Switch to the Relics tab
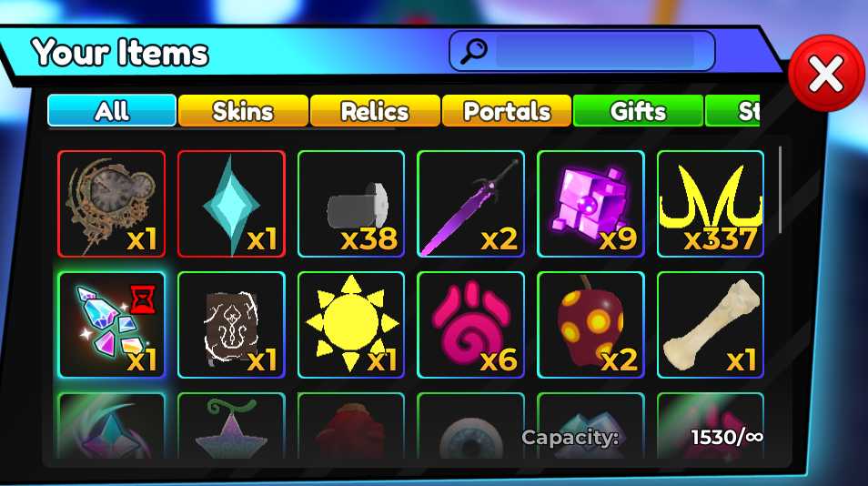Screen dimensions: 868x486 coord(375,111)
